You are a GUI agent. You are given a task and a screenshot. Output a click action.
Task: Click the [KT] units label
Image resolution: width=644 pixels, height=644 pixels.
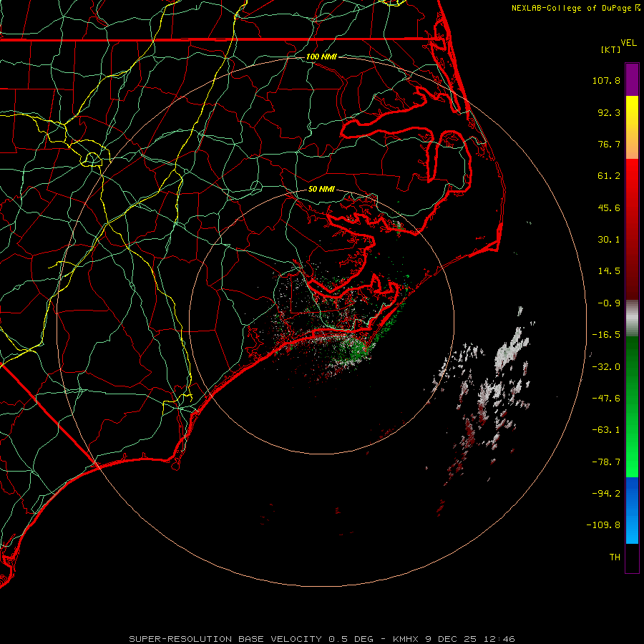pos(611,49)
